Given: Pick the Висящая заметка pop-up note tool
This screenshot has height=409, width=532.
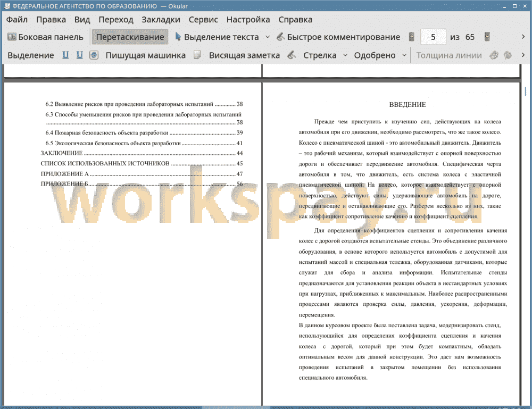Looking at the screenshot, I should [x=244, y=55].
